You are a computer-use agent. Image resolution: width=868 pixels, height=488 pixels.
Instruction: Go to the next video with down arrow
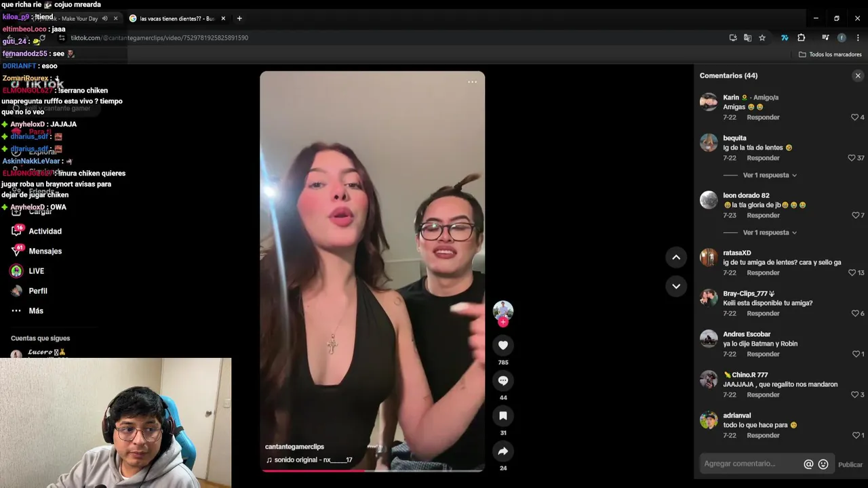click(x=676, y=286)
